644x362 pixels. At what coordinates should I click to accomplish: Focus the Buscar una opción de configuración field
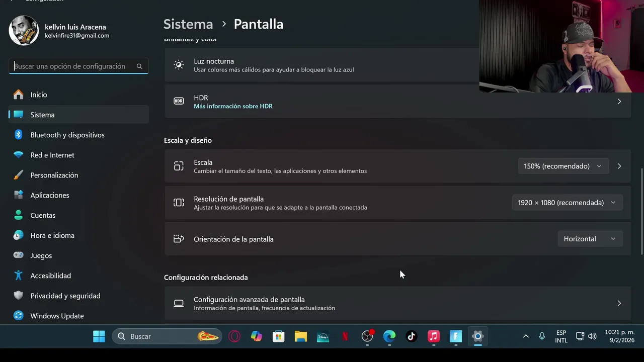point(78,66)
